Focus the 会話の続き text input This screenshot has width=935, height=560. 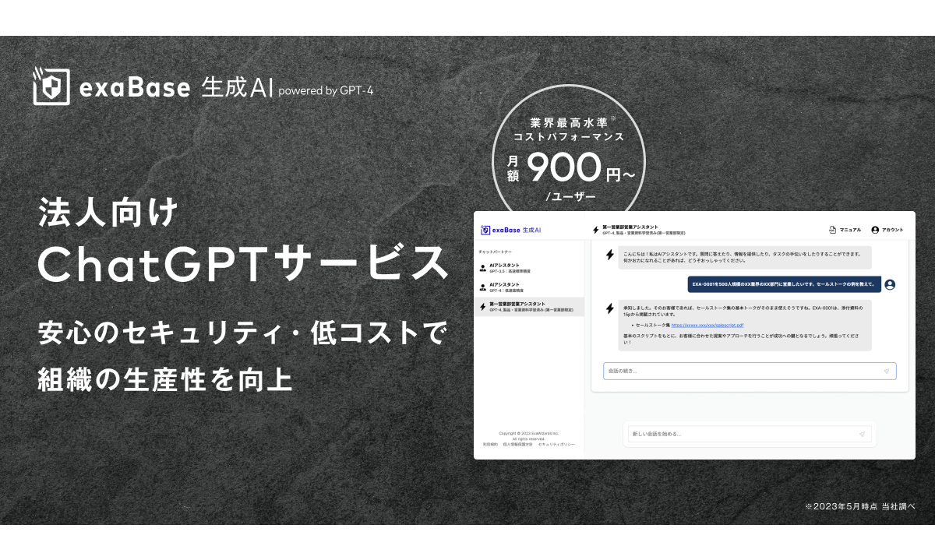(x=740, y=372)
